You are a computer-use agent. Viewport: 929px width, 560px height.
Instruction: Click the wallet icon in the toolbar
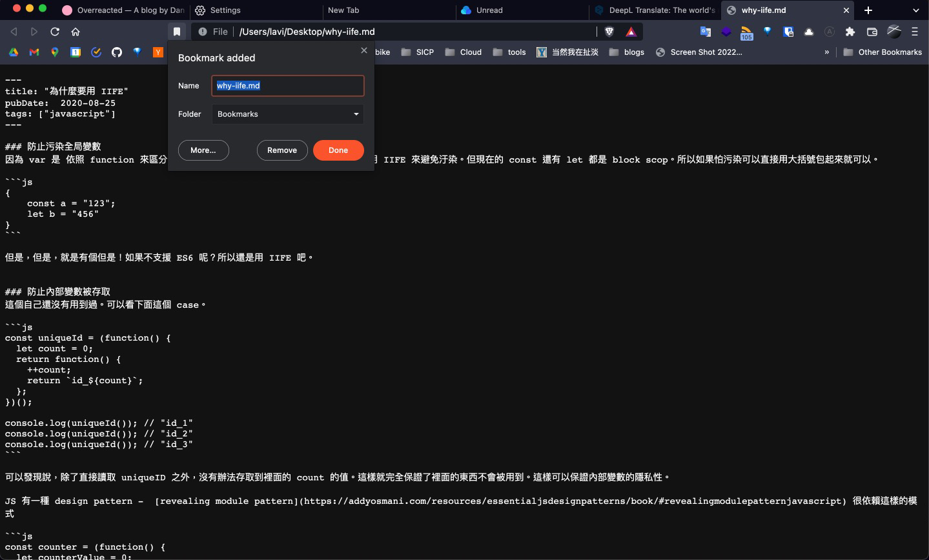click(872, 31)
